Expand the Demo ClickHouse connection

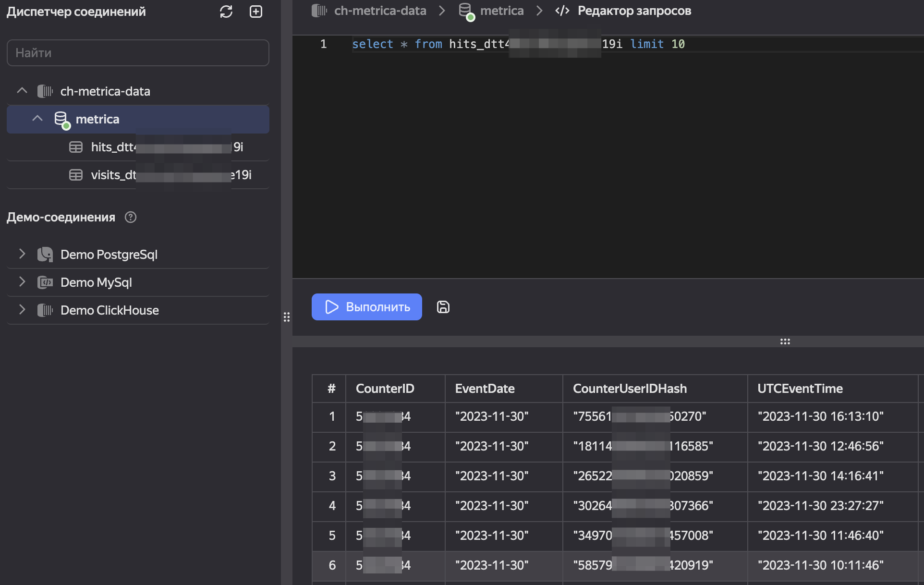pyautogui.click(x=22, y=310)
